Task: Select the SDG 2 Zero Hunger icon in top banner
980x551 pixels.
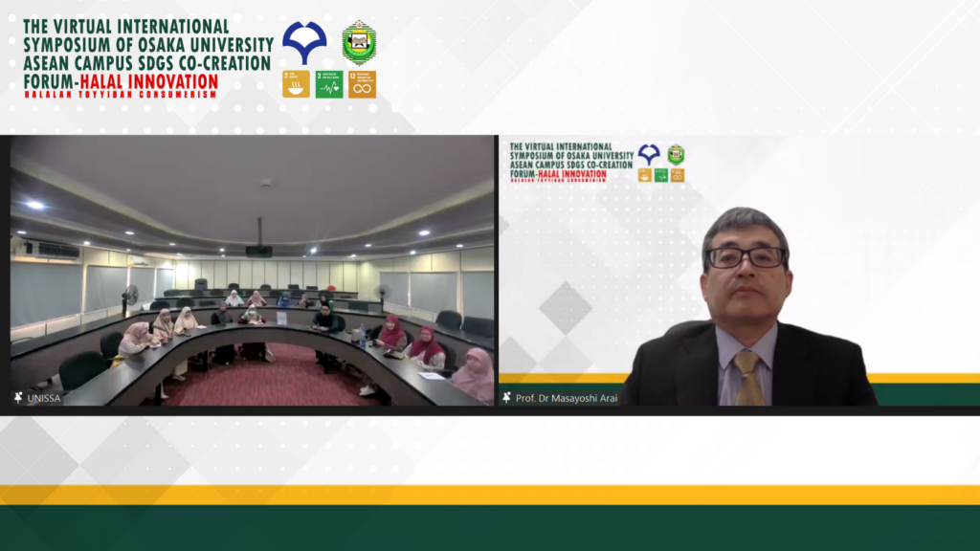Action: 296,84
